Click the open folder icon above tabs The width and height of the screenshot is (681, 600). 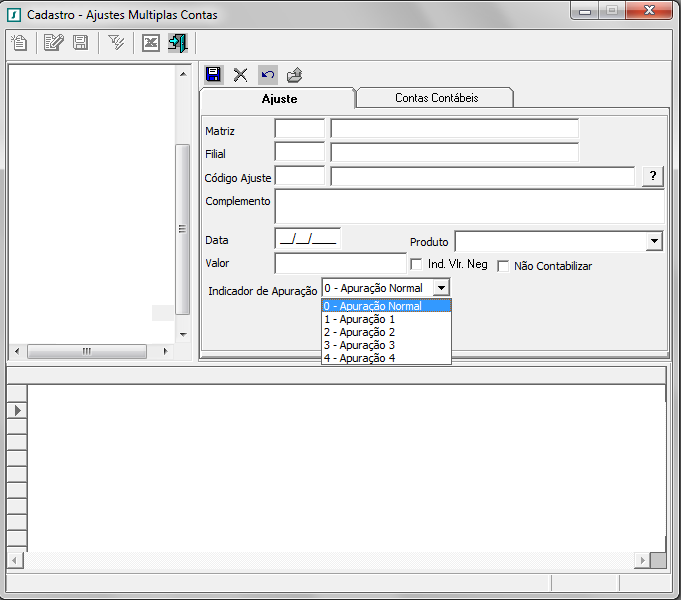click(294, 75)
